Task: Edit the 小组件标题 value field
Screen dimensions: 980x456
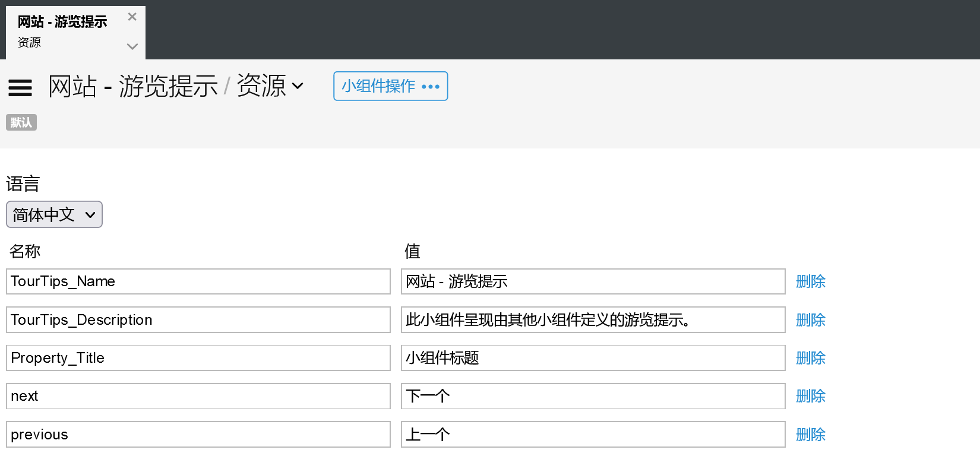Action: [593, 358]
